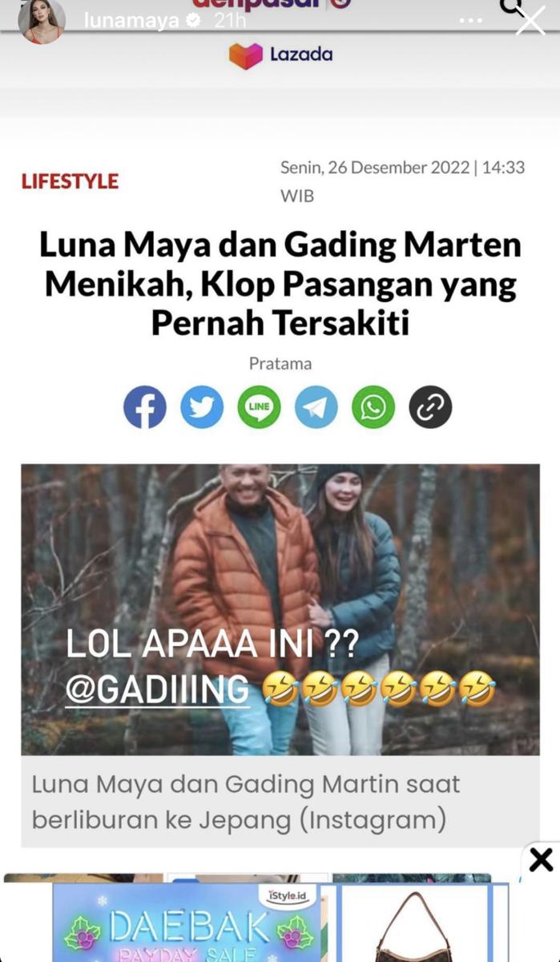Tap the @GADIIING mention tag
Viewport: 560px width, 962px height.
(x=157, y=691)
